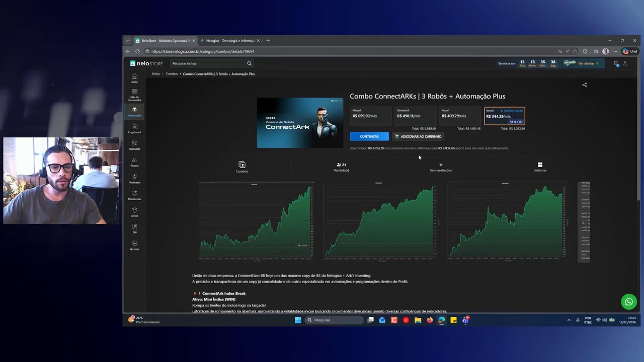Image resolution: width=644 pixels, height=362 pixels.
Task: Select the Bienal R$ 344,29 plan
Action: coord(505,116)
